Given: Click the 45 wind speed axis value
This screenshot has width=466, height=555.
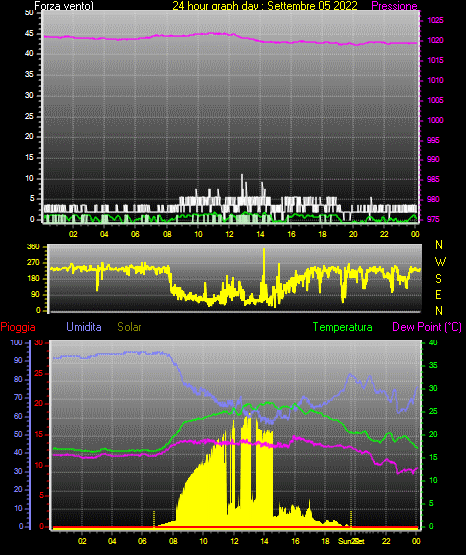Looking at the screenshot, I should 29,33.
